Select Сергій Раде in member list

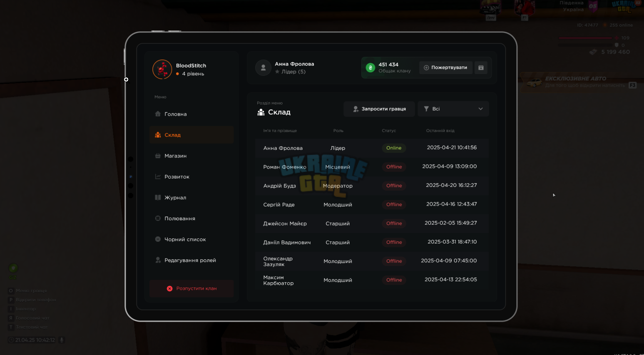click(279, 205)
